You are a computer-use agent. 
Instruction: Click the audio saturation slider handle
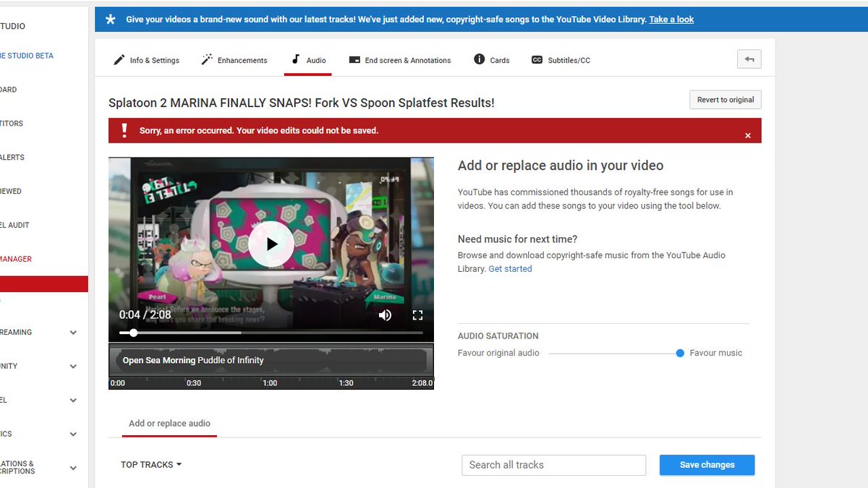[x=680, y=354]
